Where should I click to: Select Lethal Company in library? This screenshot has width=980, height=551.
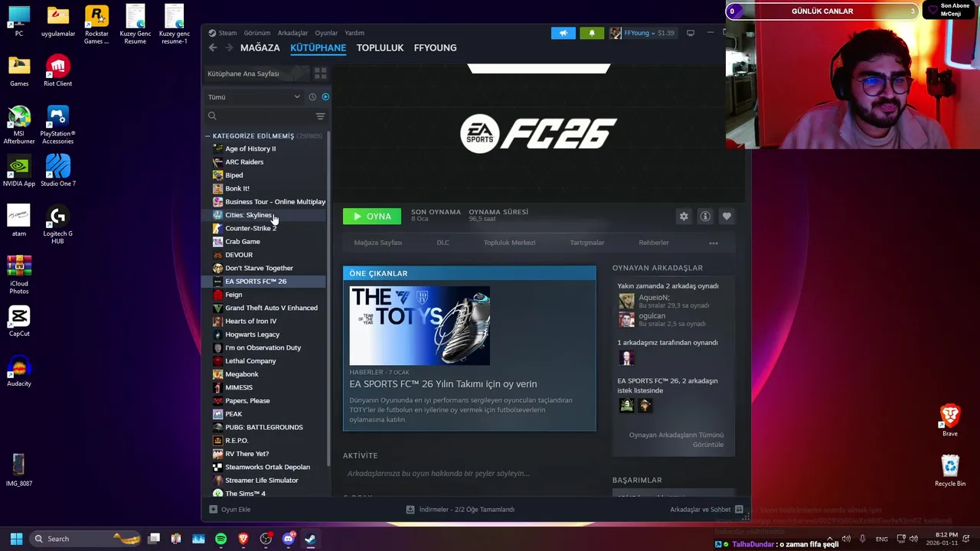pos(265,360)
